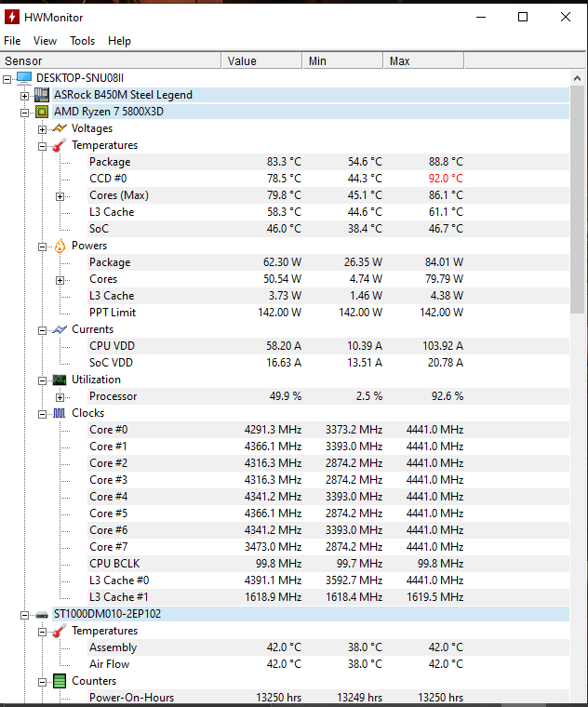Select the L3 Cache #0 clock row
Viewport: 588px width, 707px height.
click(328, 580)
